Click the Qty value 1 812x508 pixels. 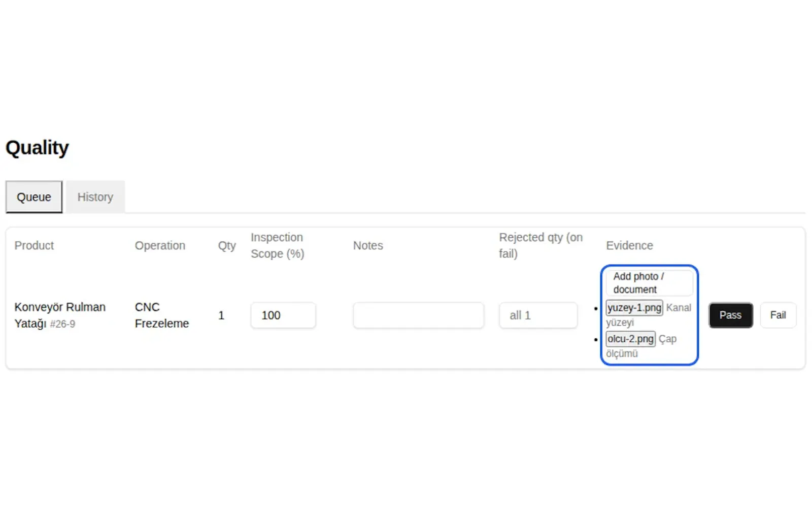point(221,315)
